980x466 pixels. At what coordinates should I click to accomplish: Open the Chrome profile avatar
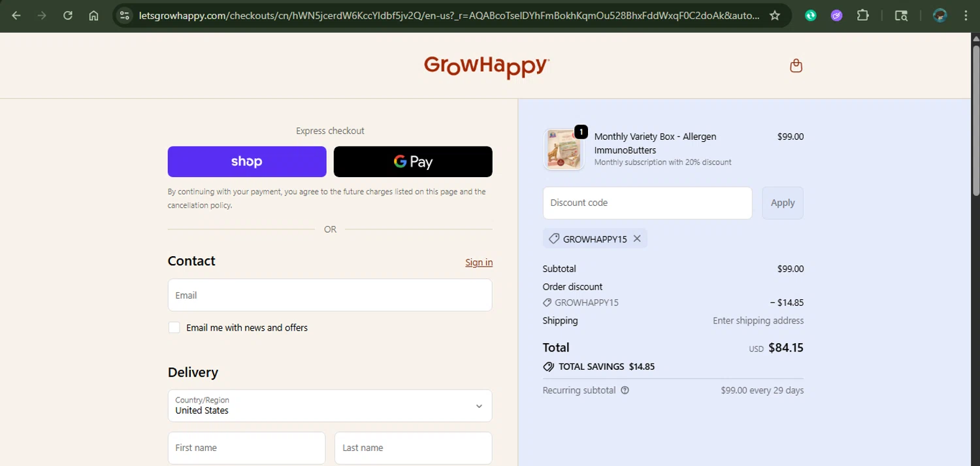[x=940, y=16]
